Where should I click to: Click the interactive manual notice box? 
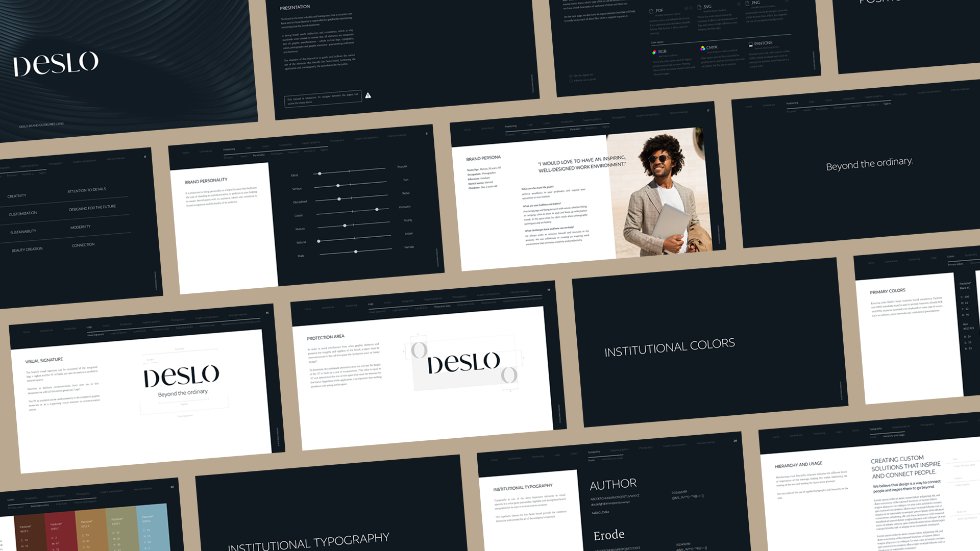click(x=323, y=98)
